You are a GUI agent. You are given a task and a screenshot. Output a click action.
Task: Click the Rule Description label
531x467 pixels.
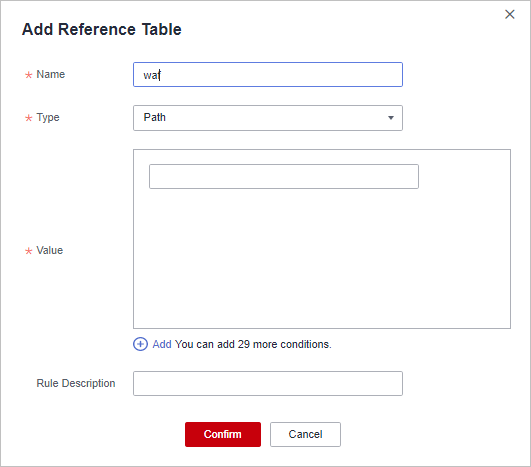point(76,383)
